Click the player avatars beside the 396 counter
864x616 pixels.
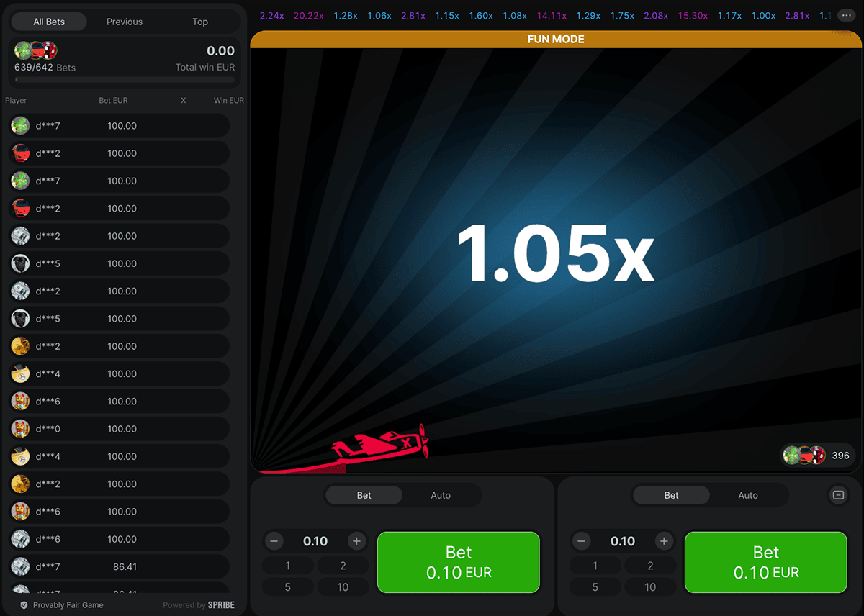tap(804, 456)
